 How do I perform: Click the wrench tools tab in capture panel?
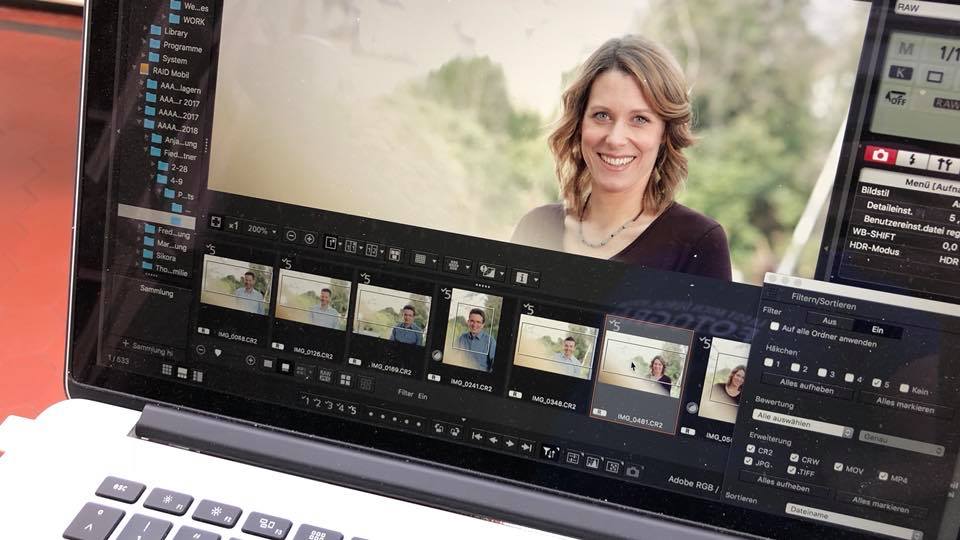point(943,164)
